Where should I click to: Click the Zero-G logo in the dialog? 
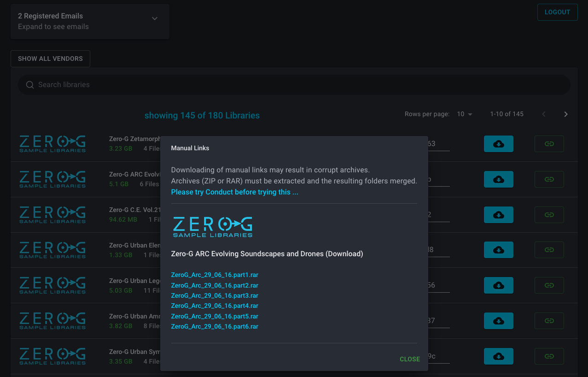[212, 227]
